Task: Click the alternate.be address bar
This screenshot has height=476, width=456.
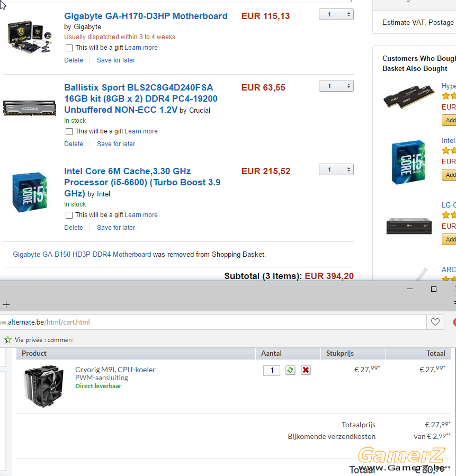Action: tap(212, 322)
